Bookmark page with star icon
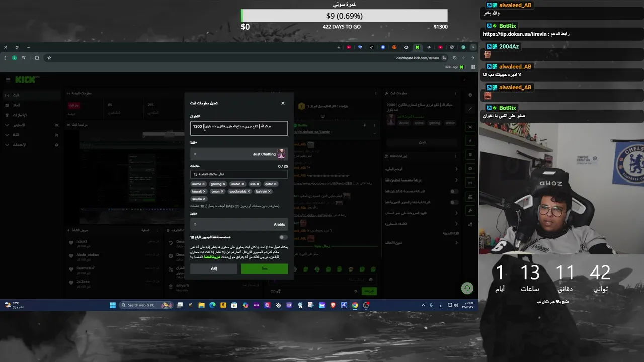 [x=49, y=58]
